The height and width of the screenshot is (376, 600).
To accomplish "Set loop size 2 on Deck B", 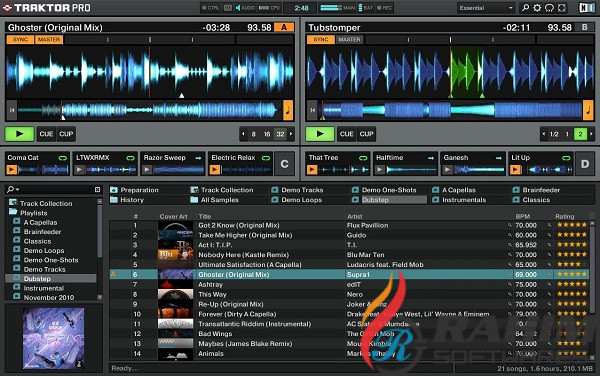I will (580, 134).
